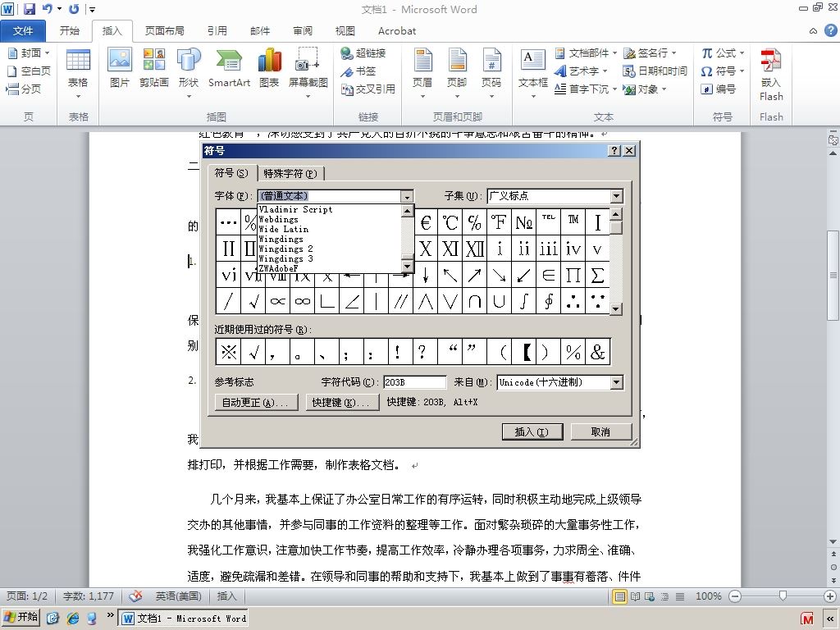Image resolution: width=840 pixels, height=630 pixels.
Task: Open the Shapes (形状) gallery
Action: [x=189, y=73]
